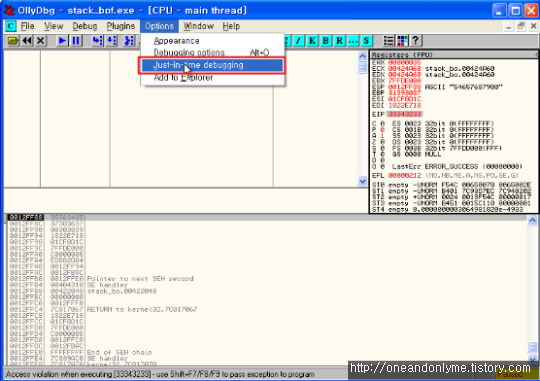Click the LastErr ERROR_SUCCESS entry
Image resolution: width=540 pixels, height=381 pixels.
tap(457, 166)
